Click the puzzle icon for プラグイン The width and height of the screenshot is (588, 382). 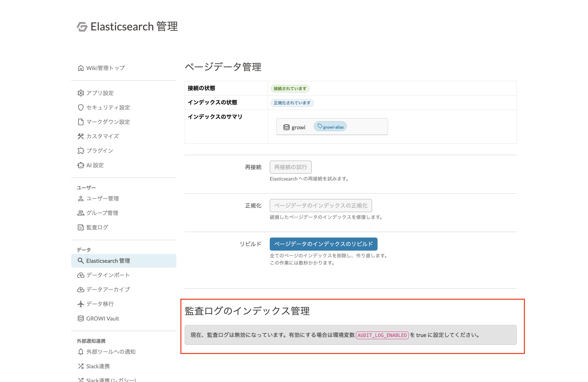coord(80,150)
